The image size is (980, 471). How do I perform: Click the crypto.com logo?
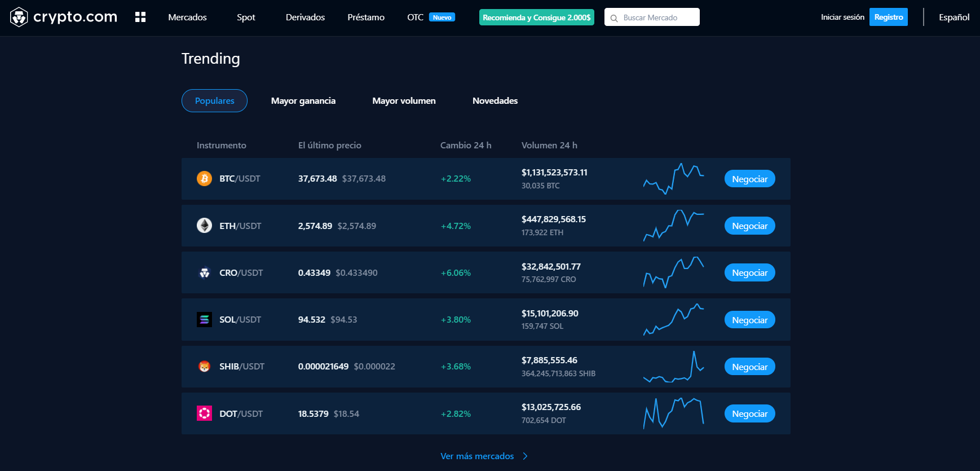(64, 17)
